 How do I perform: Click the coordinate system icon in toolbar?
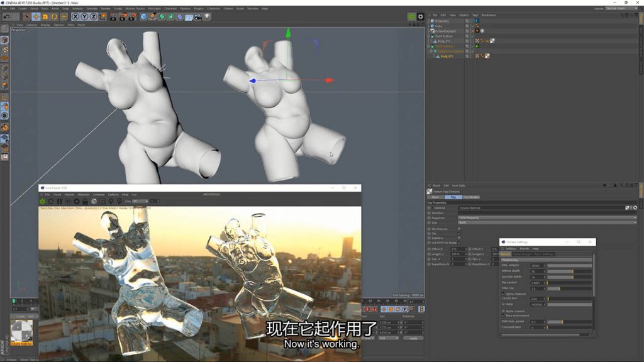tap(103, 17)
